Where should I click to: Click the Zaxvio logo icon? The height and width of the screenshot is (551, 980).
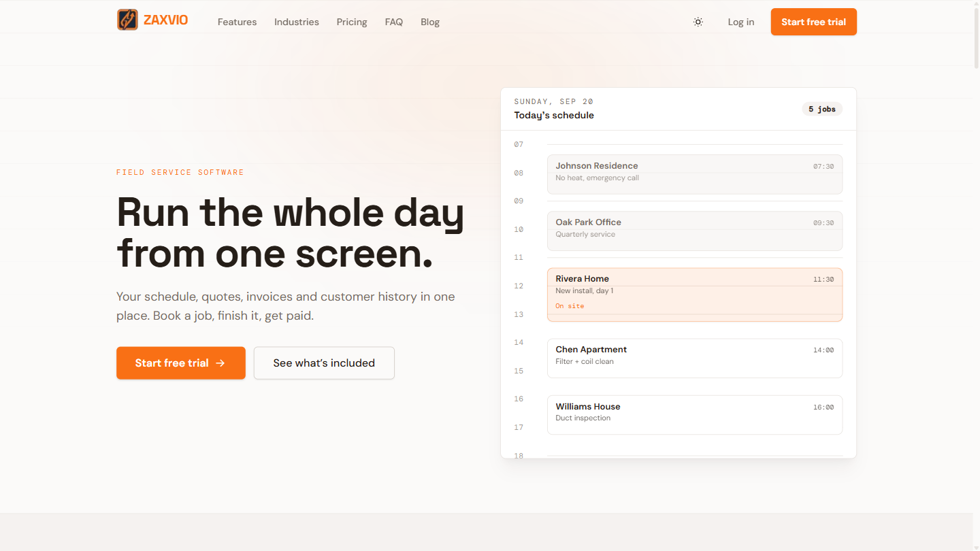click(x=127, y=20)
